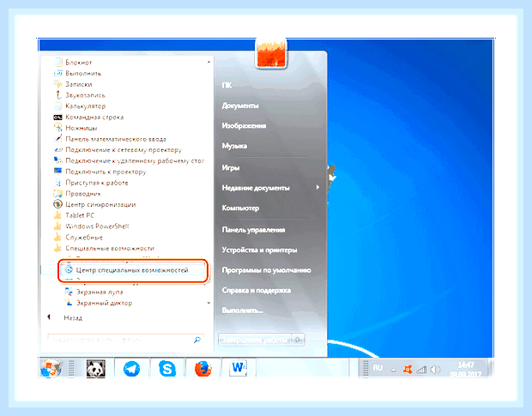The image size is (532, 416).
Task: Launch Экранная лупа magnifier icon
Action: click(x=69, y=292)
